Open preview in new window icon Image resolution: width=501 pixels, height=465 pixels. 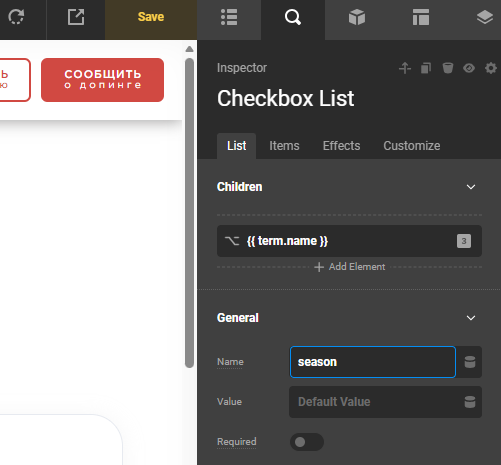[76, 17]
